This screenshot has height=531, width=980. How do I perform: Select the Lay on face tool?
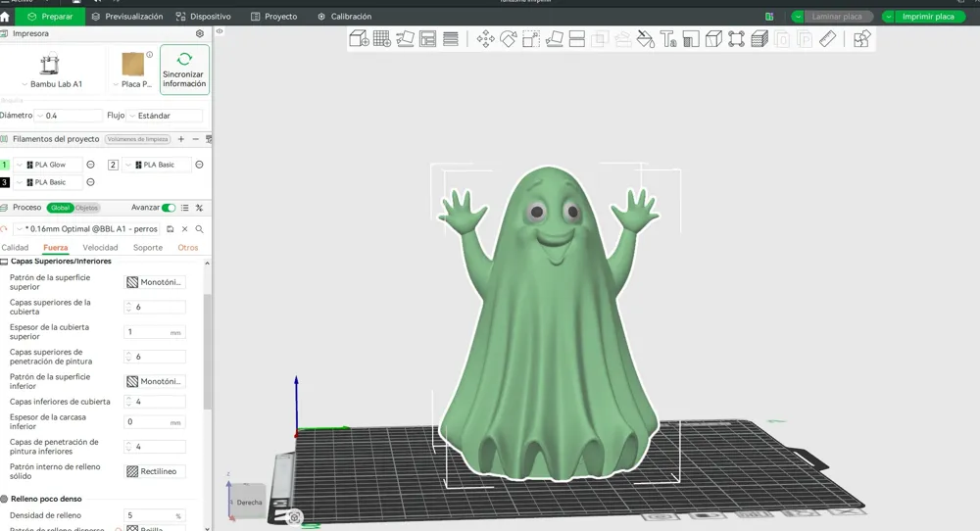[x=555, y=39]
